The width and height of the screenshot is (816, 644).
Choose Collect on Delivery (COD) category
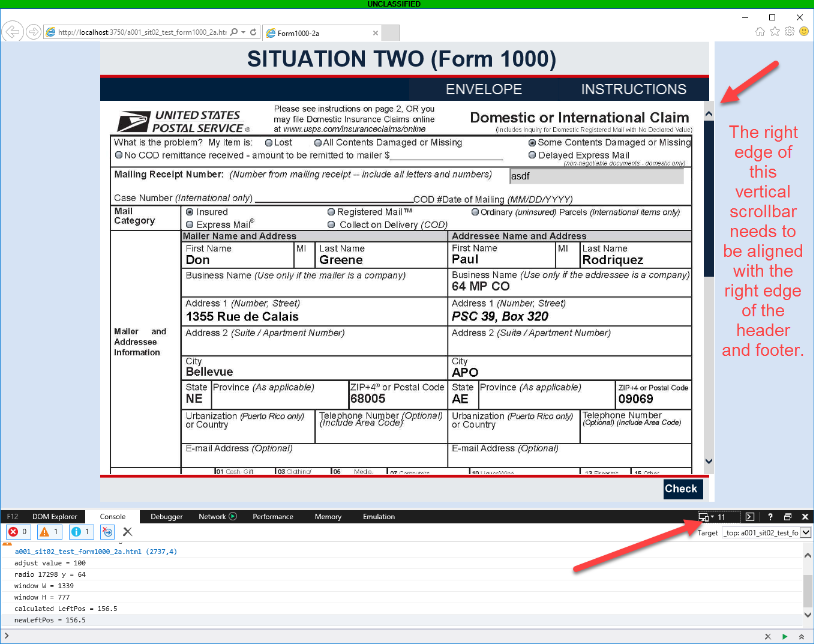coord(331,224)
